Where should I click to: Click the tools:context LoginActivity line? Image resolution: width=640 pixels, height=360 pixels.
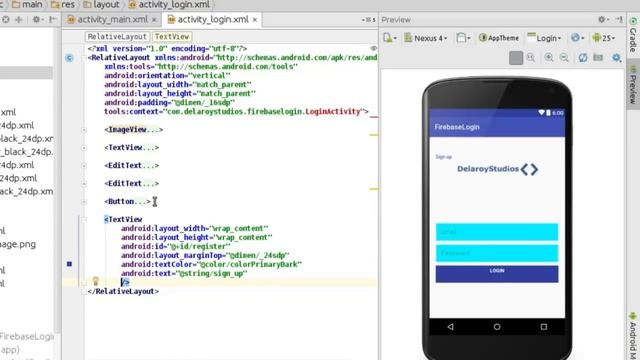[236, 112]
